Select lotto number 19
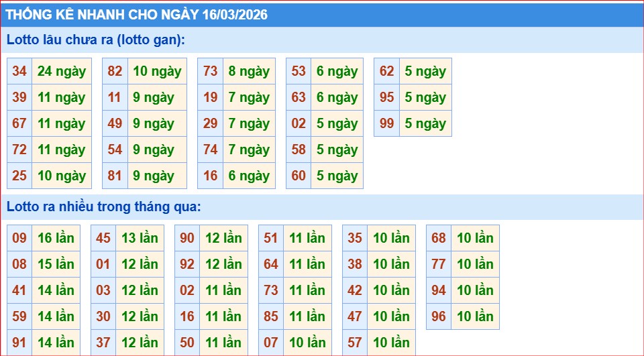644x356 pixels. [x=210, y=97]
